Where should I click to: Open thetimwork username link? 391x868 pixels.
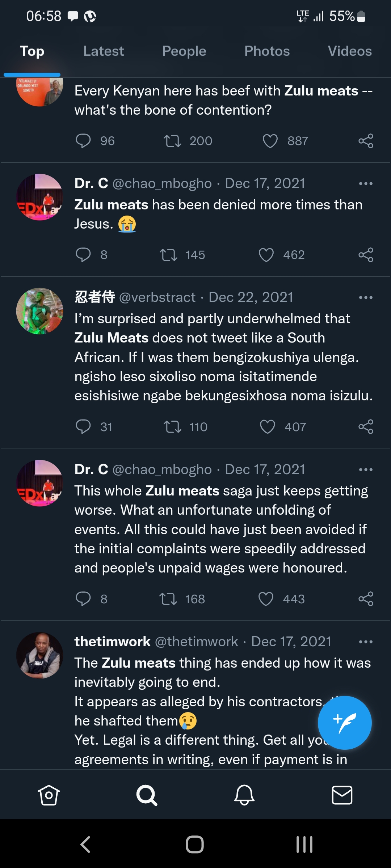coord(112,642)
